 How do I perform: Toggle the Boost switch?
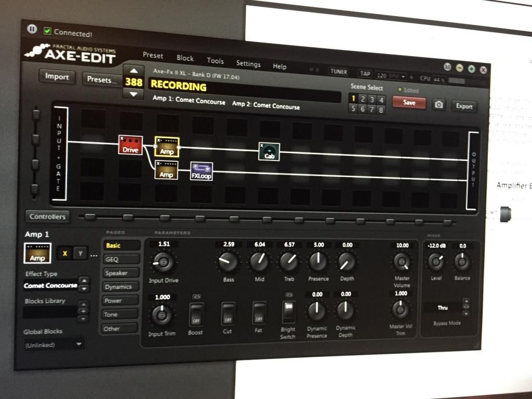pyautogui.click(x=196, y=314)
